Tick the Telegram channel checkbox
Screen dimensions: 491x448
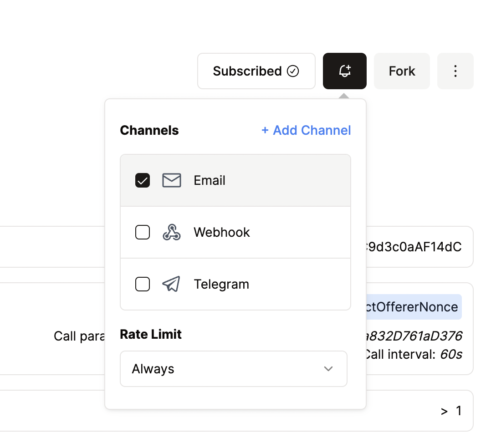(143, 285)
